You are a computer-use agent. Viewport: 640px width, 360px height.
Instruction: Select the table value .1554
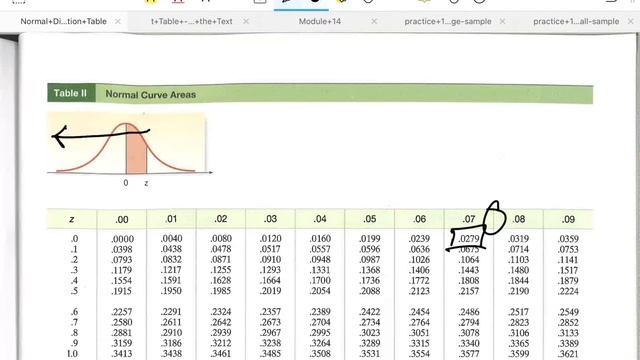[122, 280]
